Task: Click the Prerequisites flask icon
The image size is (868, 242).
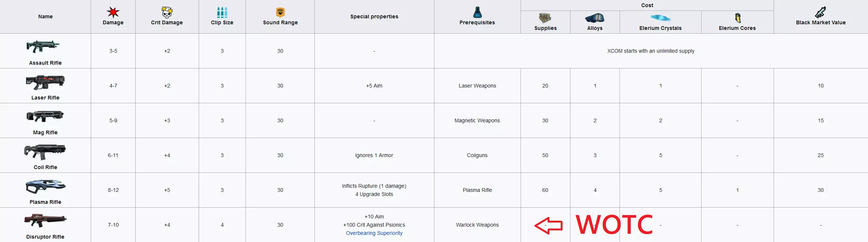Action: click(477, 12)
